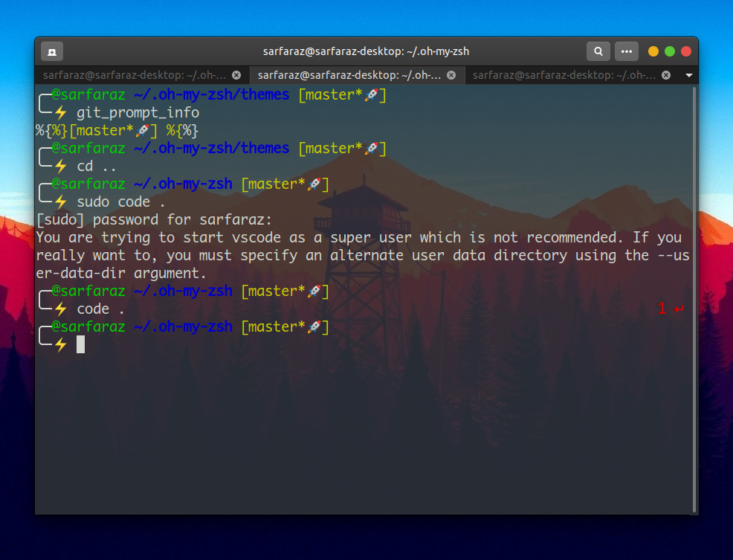Click the rocket emoji beside the master branch
Viewport: 733px width, 560px height.
point(370,94)
